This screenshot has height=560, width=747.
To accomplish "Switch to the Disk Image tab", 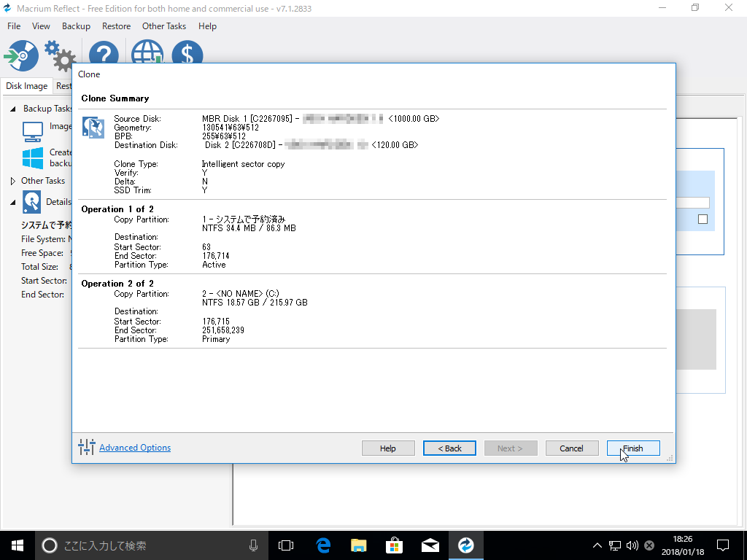I will point(27,86).
